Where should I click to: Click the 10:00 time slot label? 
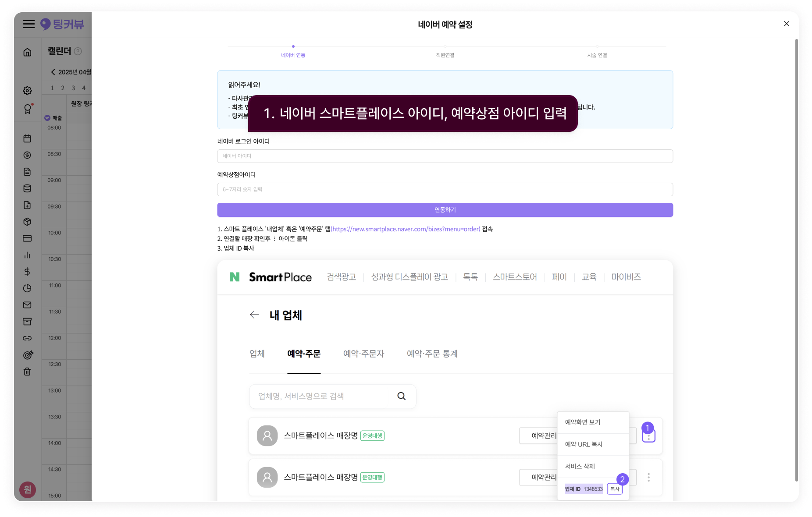55,233
